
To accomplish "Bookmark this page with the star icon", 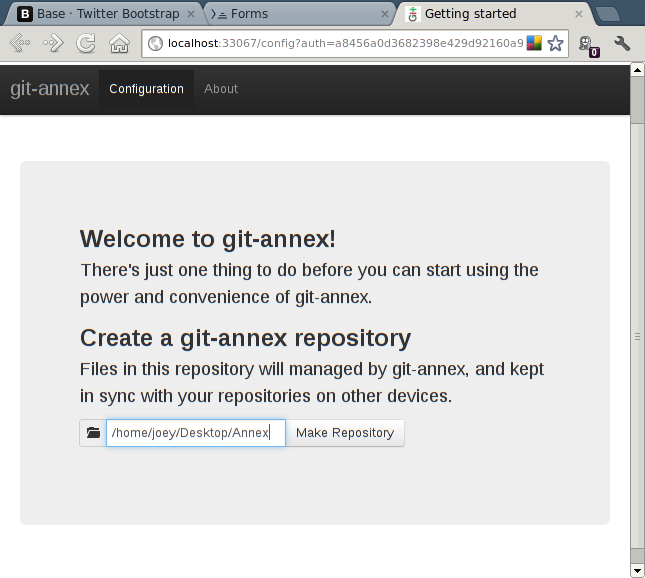I will pos(555,43).
